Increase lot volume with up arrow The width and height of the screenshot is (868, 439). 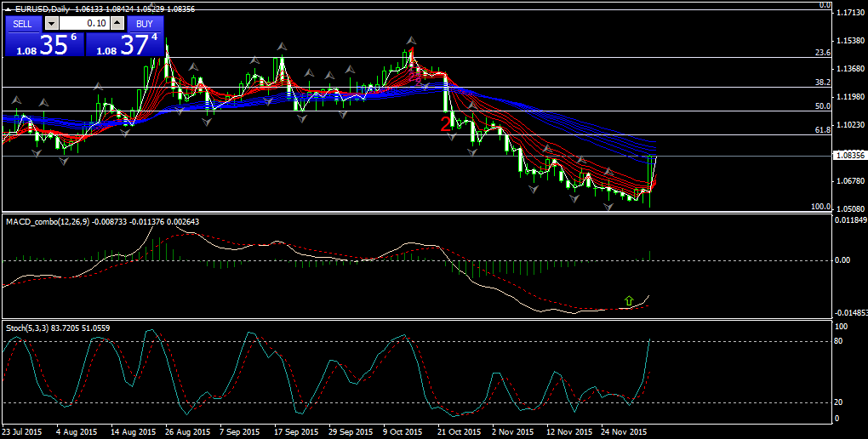[x=117, y=24]
